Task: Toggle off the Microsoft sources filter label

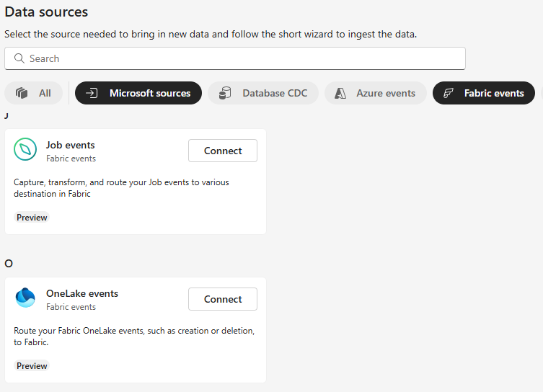Action: (x=150, y=93)
